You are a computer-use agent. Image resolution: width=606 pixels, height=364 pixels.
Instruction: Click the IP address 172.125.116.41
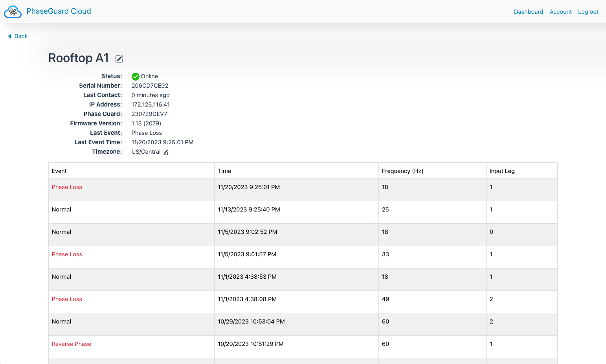click(151, 105)
